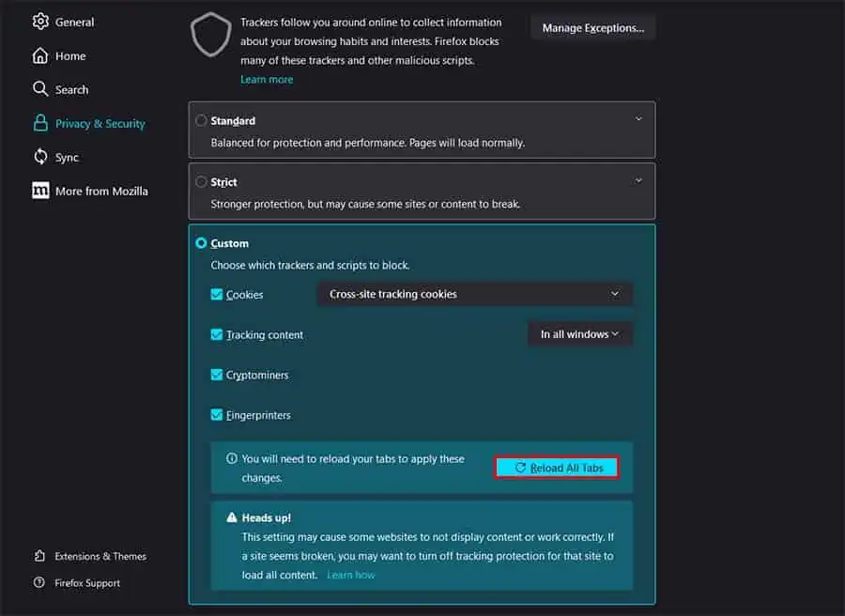Click the Mozilla logo icon
This screenshot has height=616, width=845.
click(x=40, y=191)
